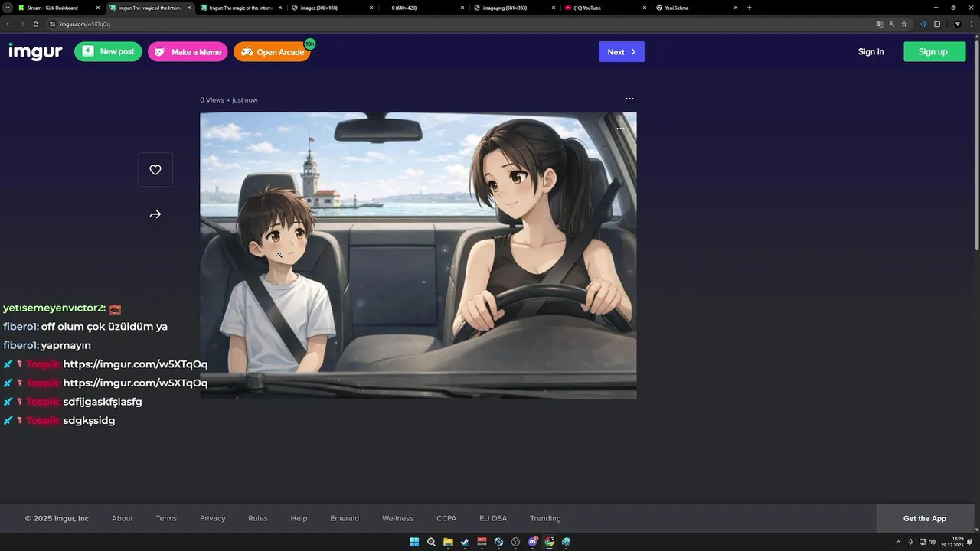Go forward in browser history

(22, 24)
